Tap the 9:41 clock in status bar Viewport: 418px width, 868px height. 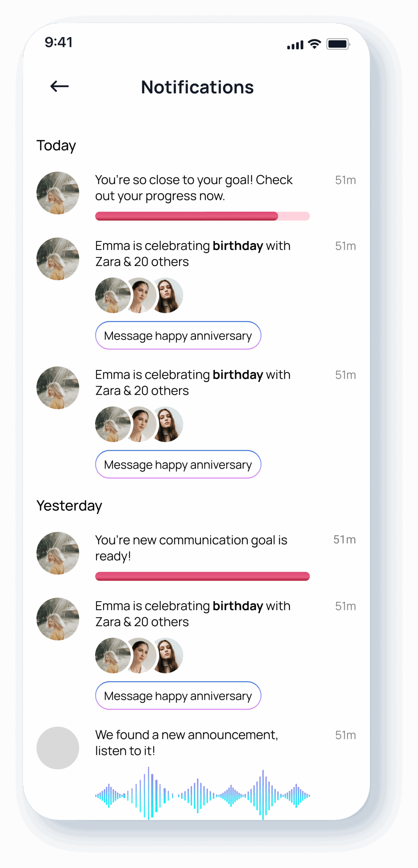point(59,42)
